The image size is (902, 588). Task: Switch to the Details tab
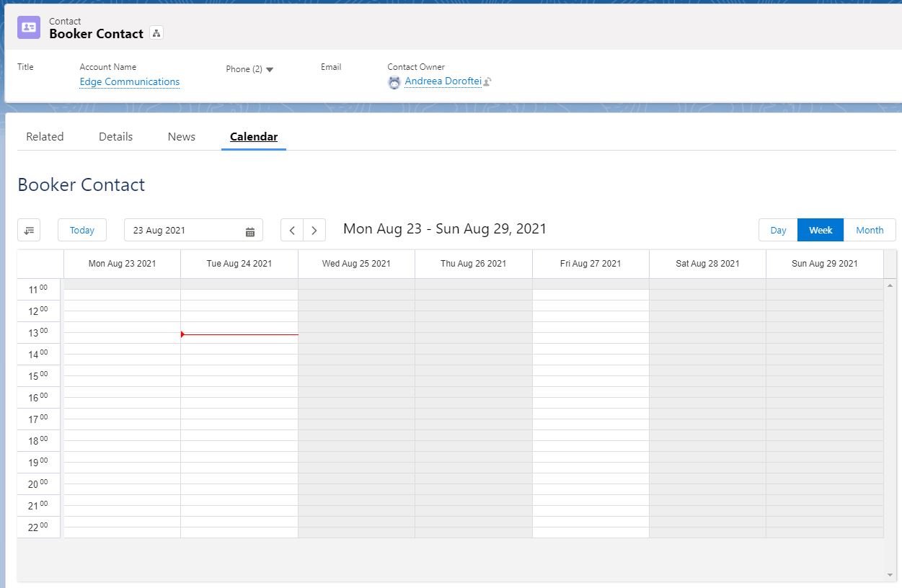pyautogui.click(x=115, y=136)
